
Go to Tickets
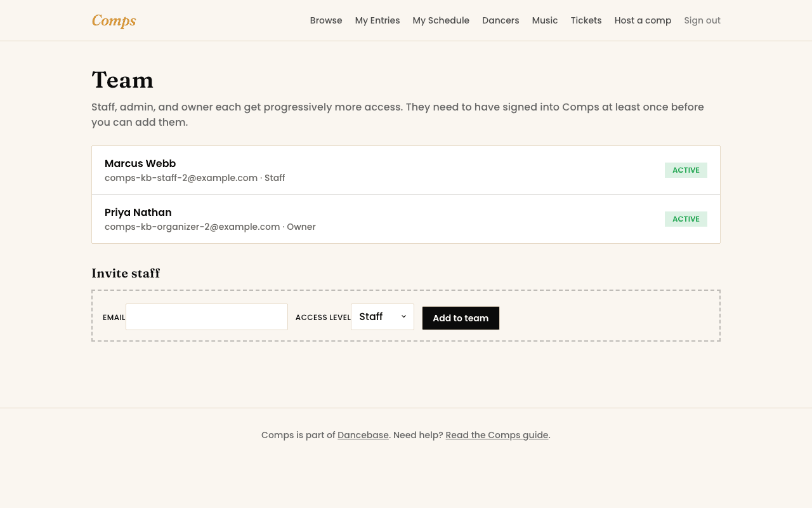click(586, 20)
